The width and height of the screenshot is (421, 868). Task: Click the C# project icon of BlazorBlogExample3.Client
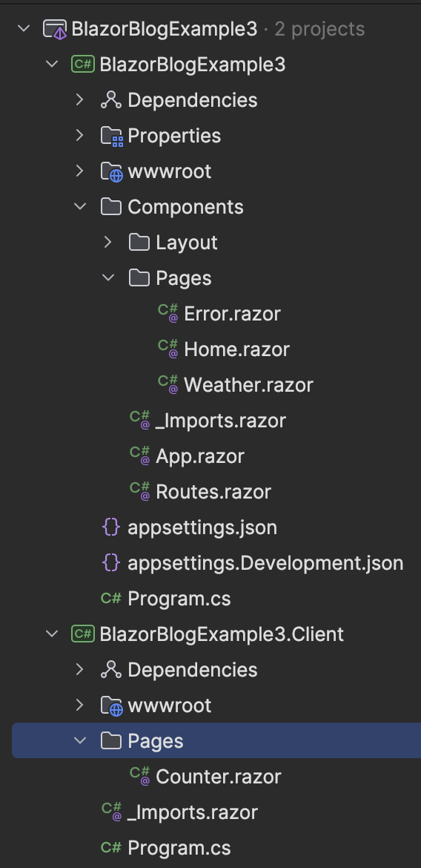click(82, 634)
